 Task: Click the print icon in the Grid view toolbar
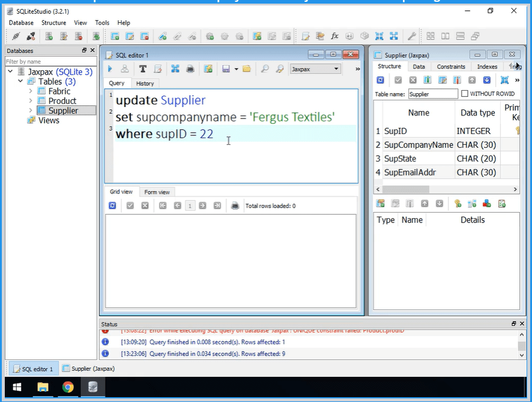[x=235, y=206]
